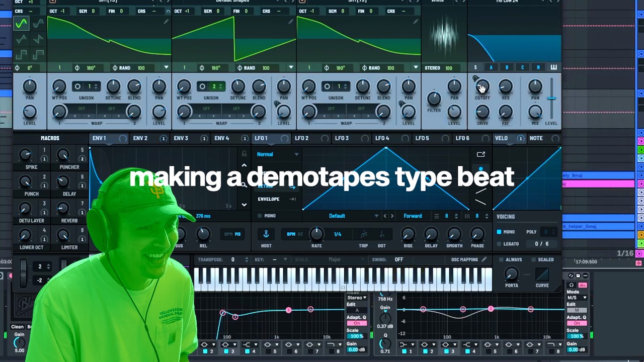Enable the LEGATO voicing checkbox
The image size is (644, 362).
pos(499,244)
